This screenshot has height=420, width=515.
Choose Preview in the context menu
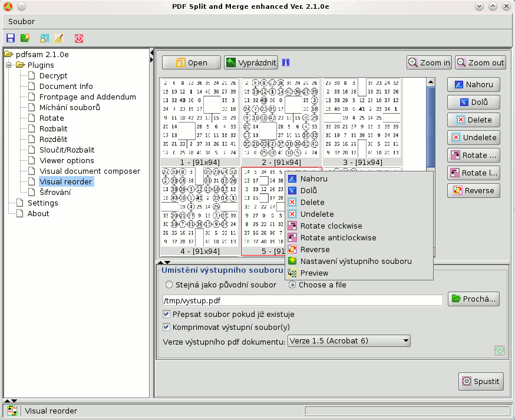[359, 273]
